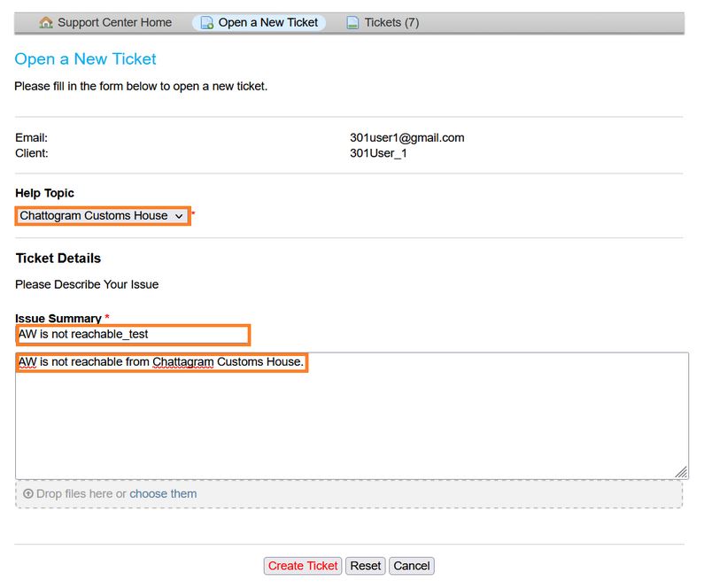Click the choose them file link

pyautogui.click(x=163, y=494)
